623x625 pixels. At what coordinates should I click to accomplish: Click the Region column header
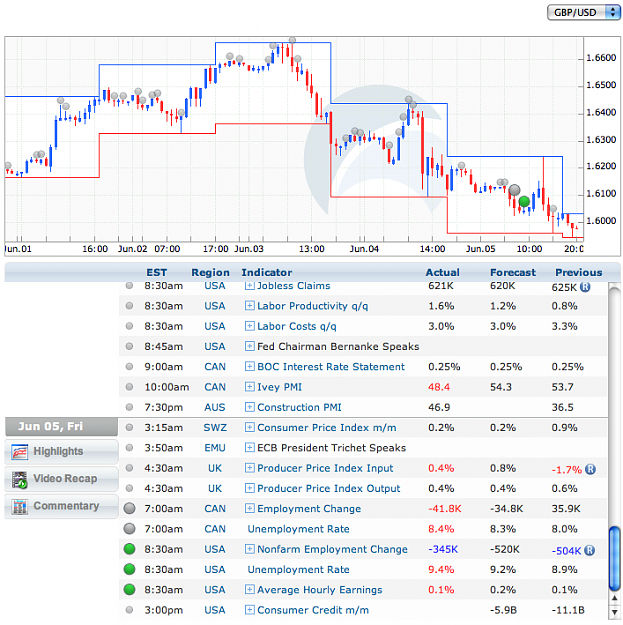click(x=210, y=273)
